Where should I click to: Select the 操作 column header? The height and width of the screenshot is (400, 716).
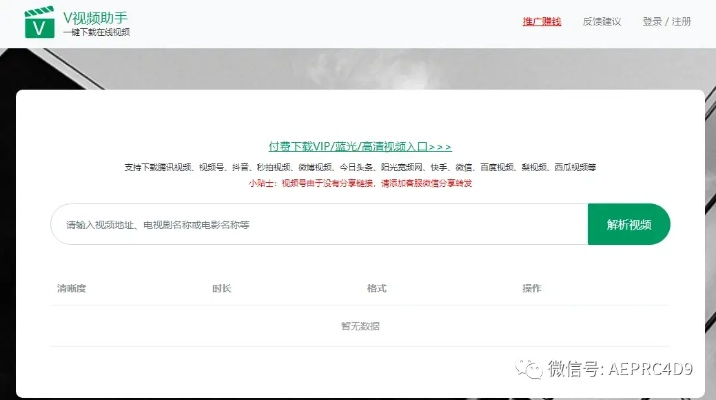531,288
